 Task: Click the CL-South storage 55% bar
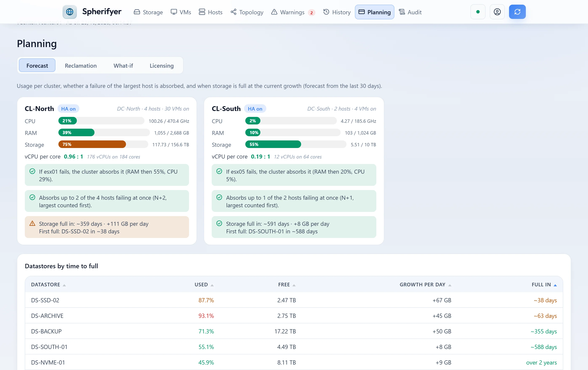coord(295,144)
